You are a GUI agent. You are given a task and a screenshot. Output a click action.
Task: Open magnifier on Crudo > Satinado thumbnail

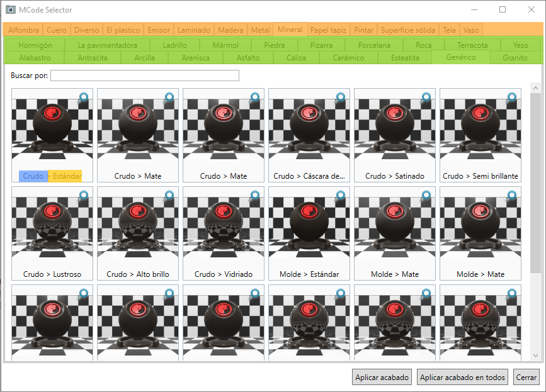(x=426, y=98)
